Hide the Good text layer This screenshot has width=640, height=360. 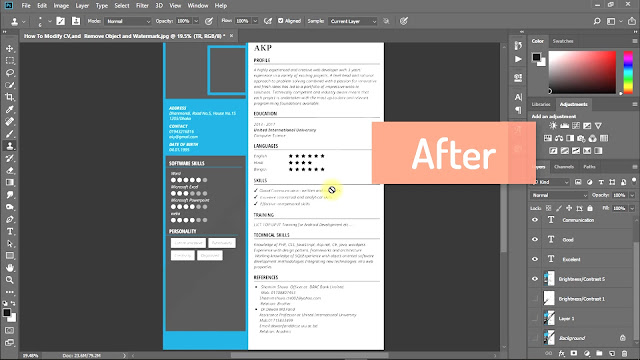535,240
